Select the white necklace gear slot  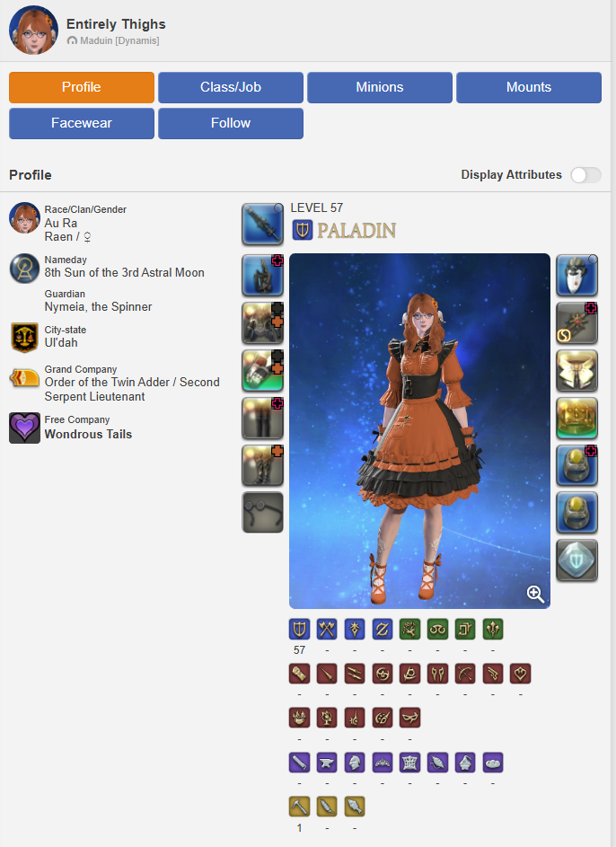coord(577,371)
